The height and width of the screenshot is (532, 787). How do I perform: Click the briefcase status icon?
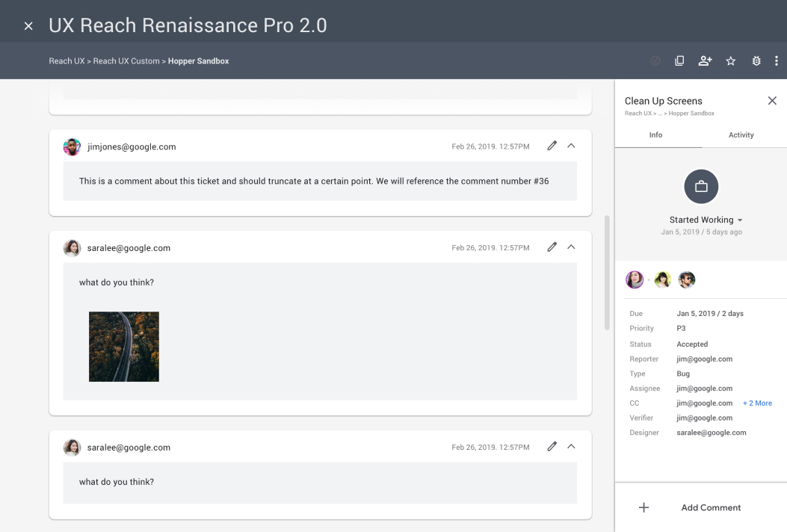click(701, 187)
